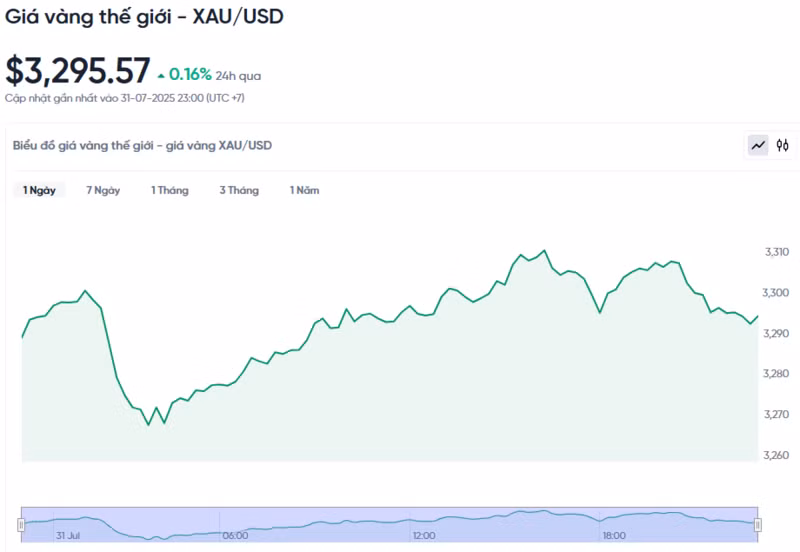Click the 3,310 y-axis label
Screen dimensions: 800x552
(x=775, y=252)
